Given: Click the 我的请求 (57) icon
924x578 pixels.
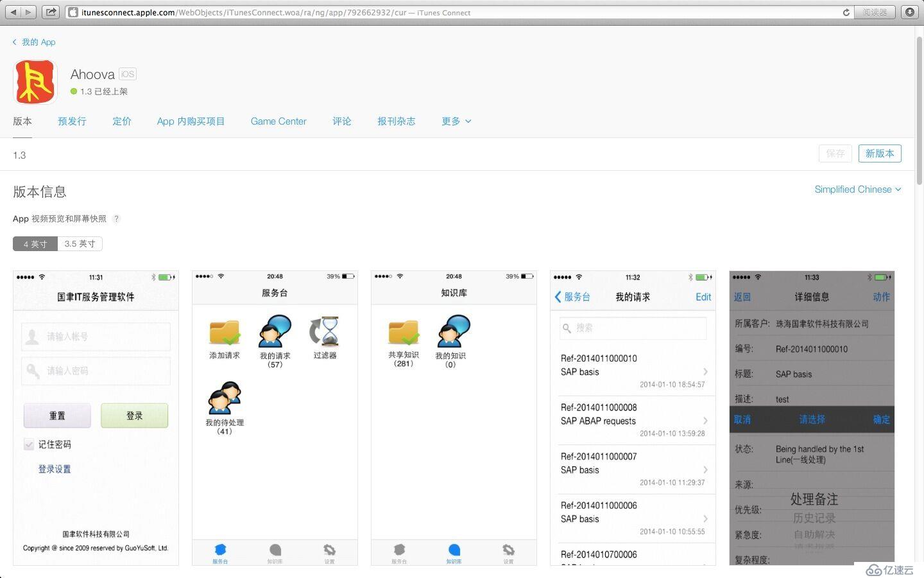Looking at the screenshot, I should click(275, 331).
